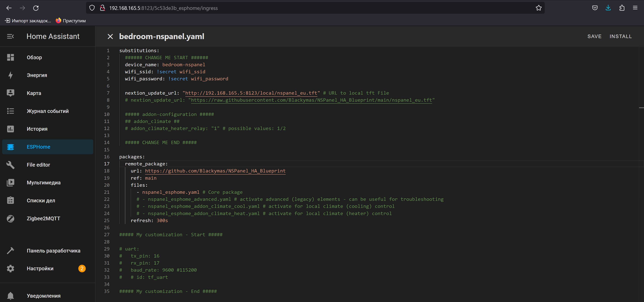Open the Энергия lightning icon

click(11, 75)
